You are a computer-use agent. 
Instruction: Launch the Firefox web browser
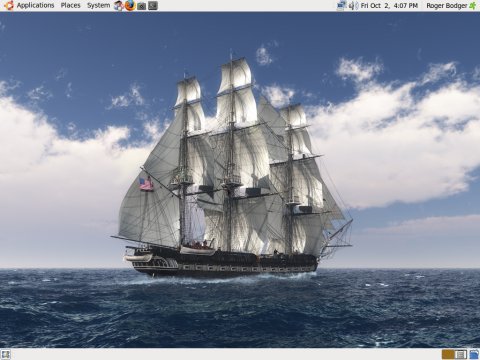(x=130, y=5)
